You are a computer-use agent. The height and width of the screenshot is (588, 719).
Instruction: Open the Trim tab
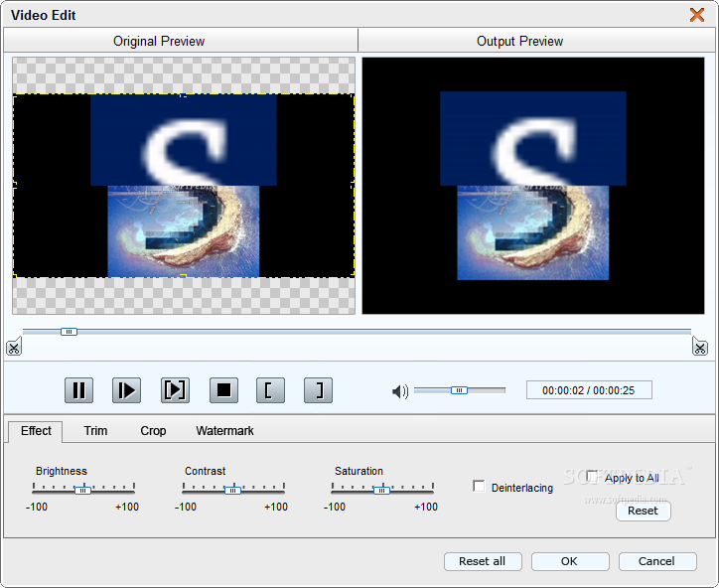click(x=95, y=431)
